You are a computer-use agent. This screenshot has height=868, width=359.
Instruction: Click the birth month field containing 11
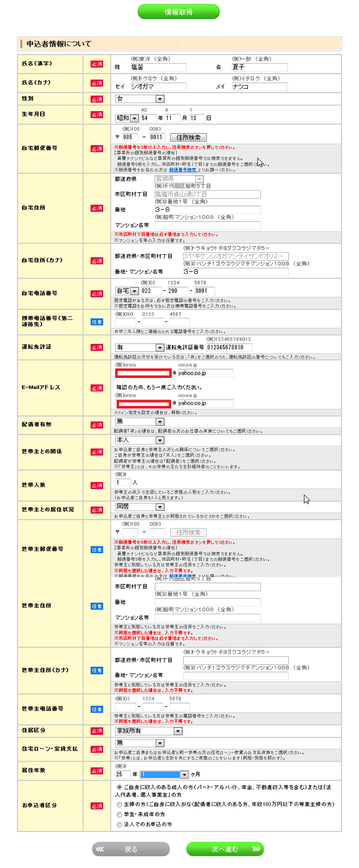tap(172, 118)
